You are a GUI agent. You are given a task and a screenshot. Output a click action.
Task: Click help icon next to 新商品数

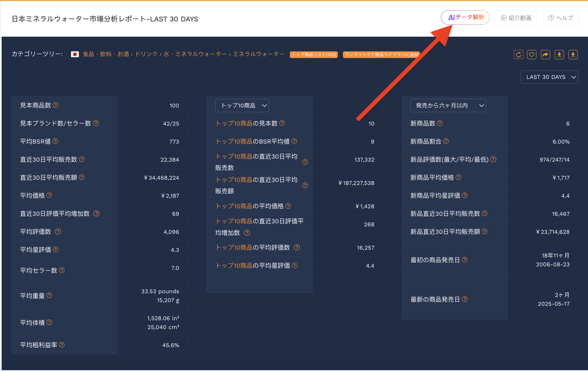440,123
